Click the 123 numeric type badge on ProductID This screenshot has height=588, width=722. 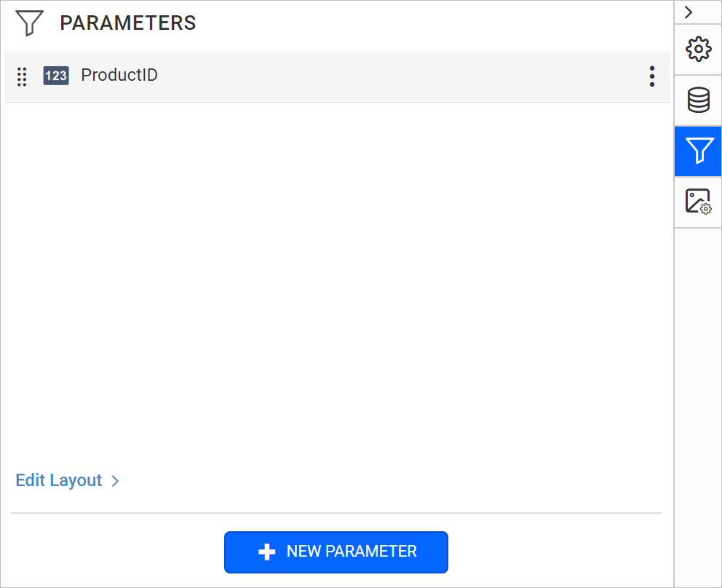(56, 76)
